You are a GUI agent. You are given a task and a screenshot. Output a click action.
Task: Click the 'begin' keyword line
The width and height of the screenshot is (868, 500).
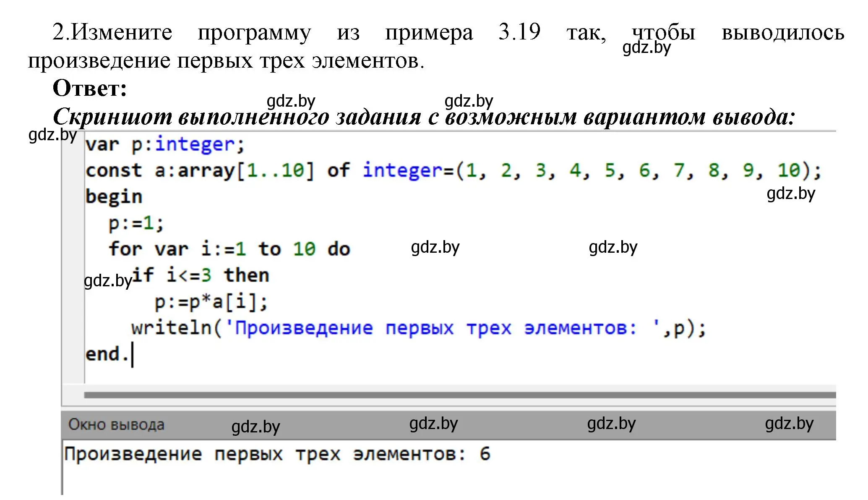pos(114,197)
